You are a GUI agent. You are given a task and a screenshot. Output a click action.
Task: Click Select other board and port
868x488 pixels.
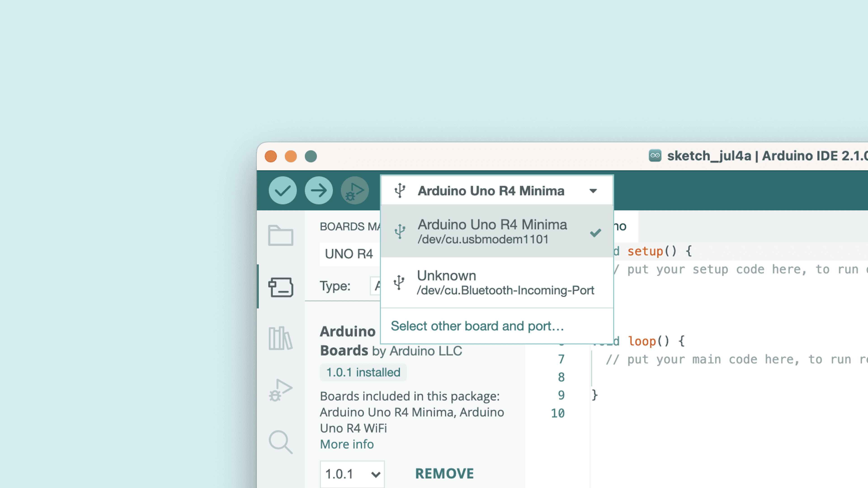click(x=477, y=326)
